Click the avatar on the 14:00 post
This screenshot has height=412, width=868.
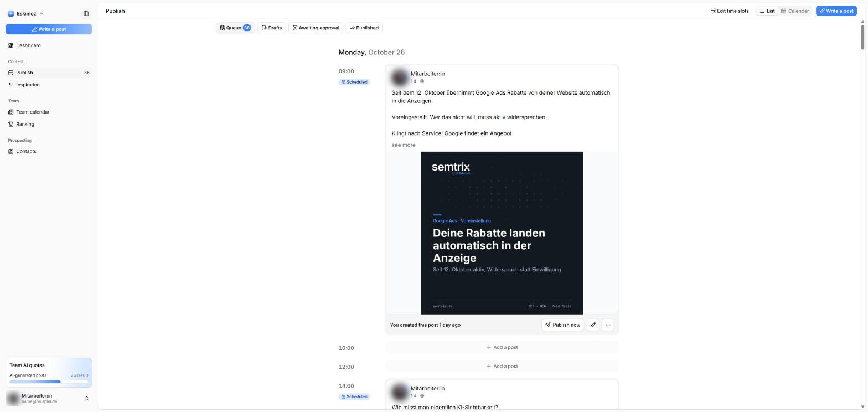coord(400,392)
